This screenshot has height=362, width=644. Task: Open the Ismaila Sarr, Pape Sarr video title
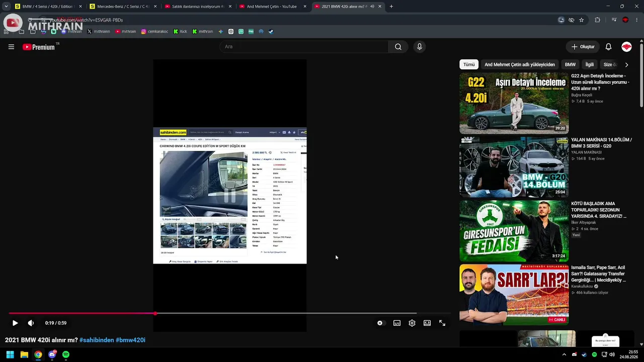pos(598,274)
